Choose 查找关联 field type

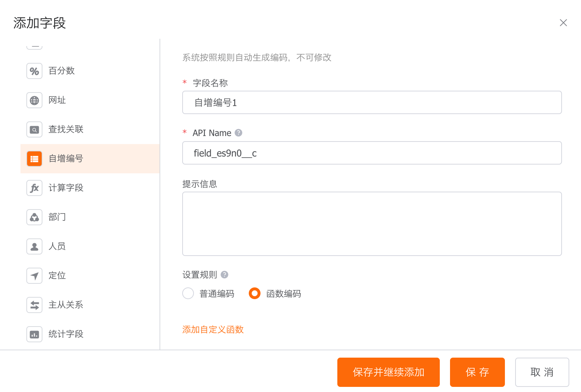(x=90, y=129)
